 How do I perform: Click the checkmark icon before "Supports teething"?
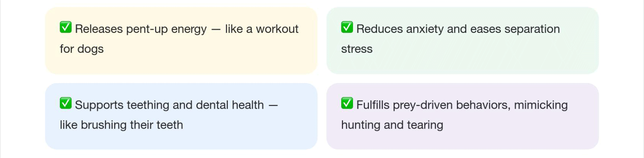point(65,103)
